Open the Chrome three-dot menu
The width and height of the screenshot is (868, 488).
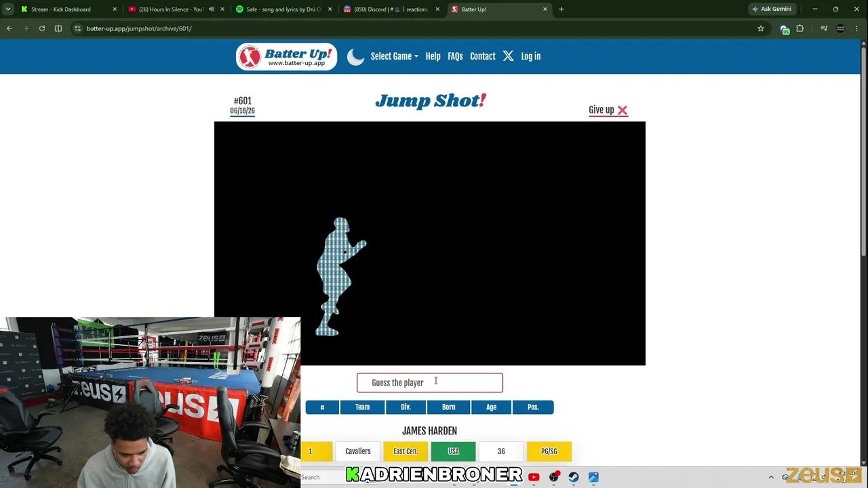pos(857,28)
